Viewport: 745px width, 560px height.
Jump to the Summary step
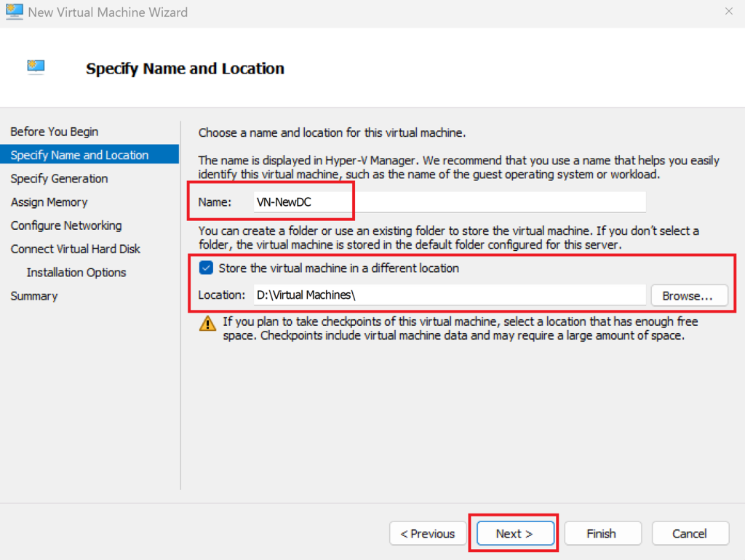coord(34,296)
